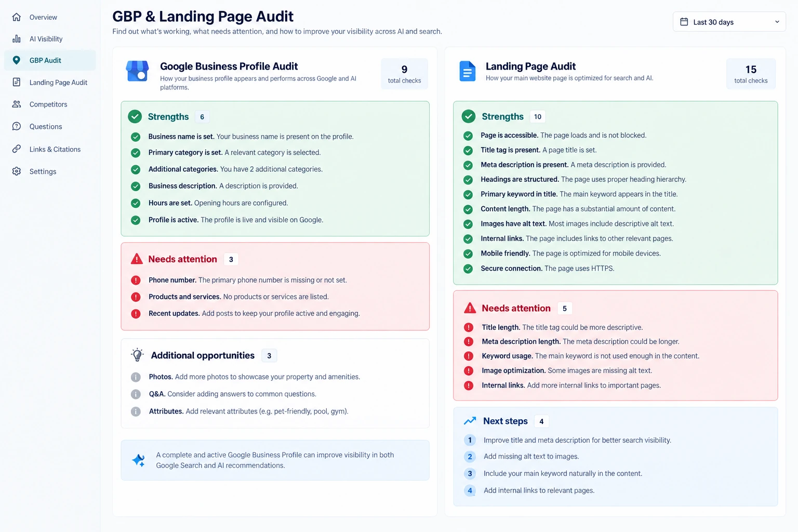The height and width of the screenshot is (532, 798).
Task: Click the GBP Audit map pin icon
Action: pyautogui.click(x=17, y=60)
